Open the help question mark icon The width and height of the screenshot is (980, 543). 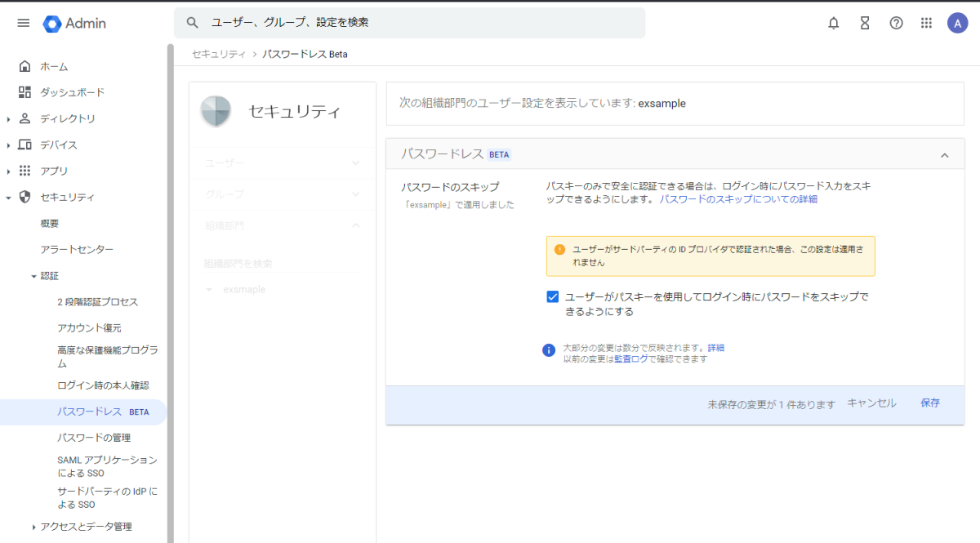pos(896,23)
